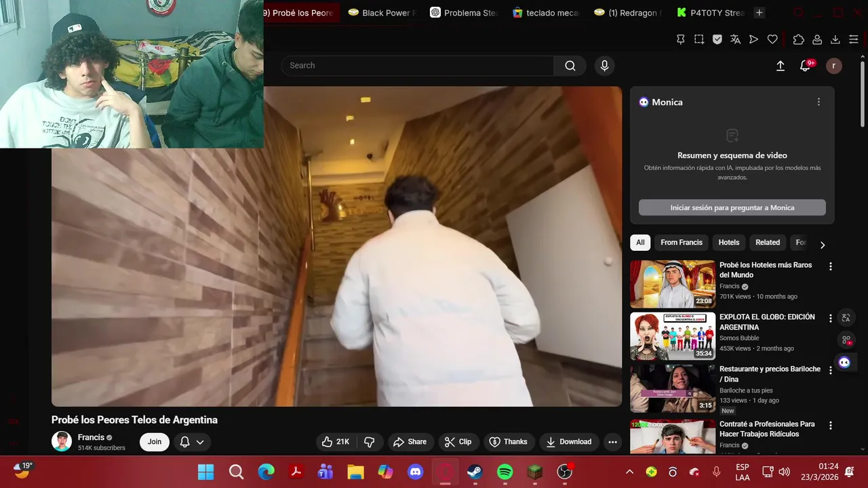Click the voice search microphone icon
This screenshot has height=488, width=868.
tap(604, 66)
